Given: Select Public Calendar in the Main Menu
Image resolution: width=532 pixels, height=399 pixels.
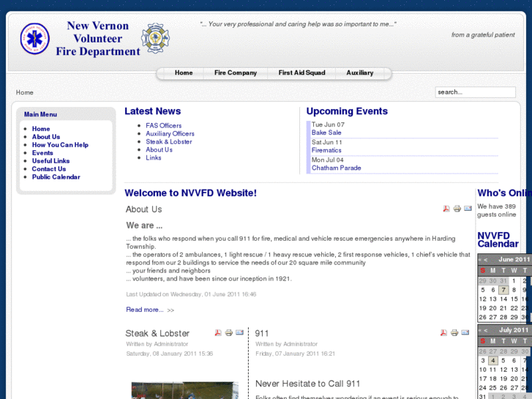Looking at the screenshot, I should pyautogui.click(x=56, y=177).
